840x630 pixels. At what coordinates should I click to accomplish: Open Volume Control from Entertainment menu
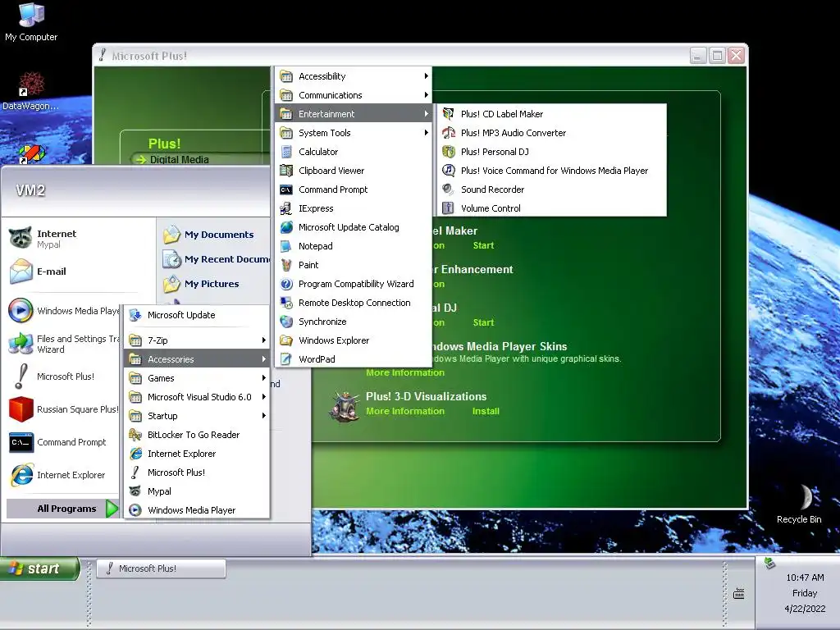(552, 208)
